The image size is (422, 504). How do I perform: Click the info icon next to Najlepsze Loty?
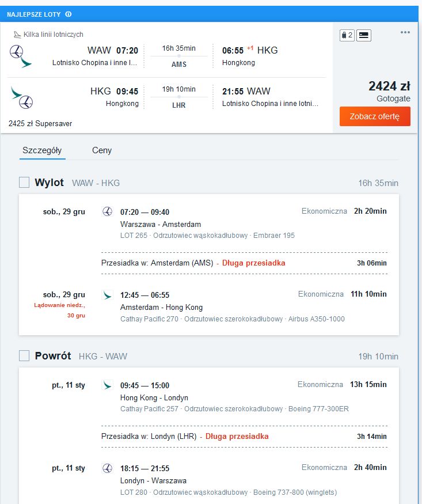[69, 14]
